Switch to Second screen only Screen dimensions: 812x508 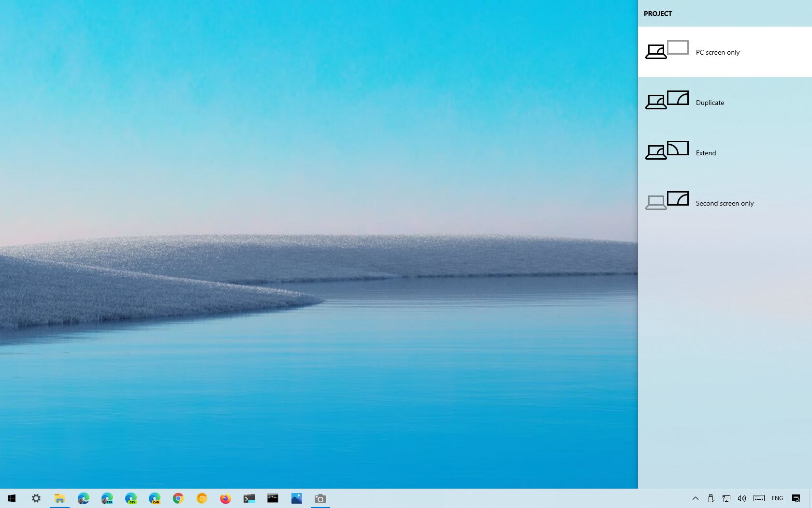coord(725,203)
